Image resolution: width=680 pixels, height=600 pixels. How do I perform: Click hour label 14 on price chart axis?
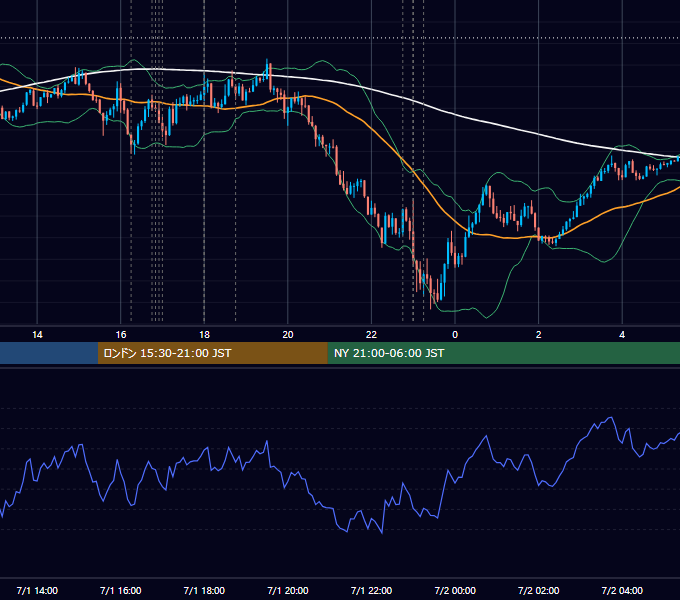[37, 335]
